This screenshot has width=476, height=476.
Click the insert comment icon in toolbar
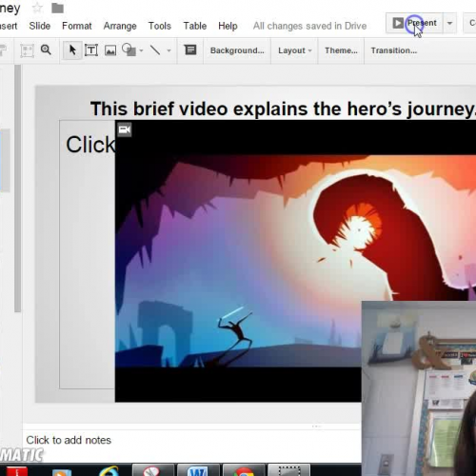[x=190, y=50]
